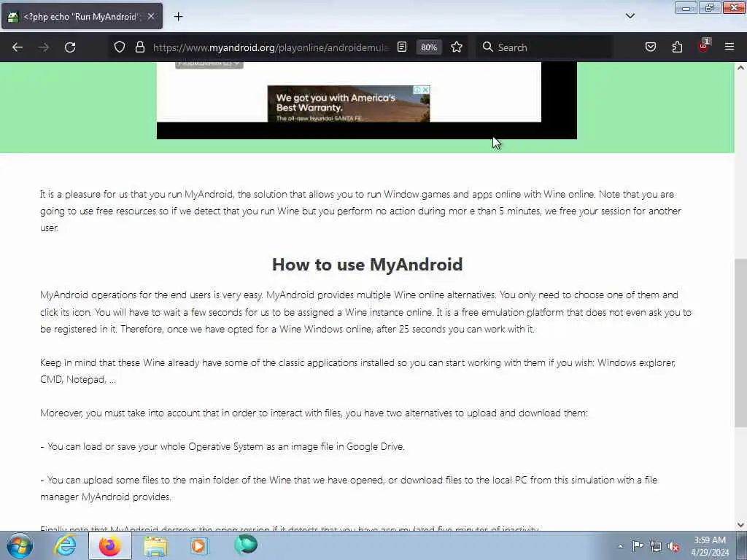The width and height of the screenshot is (747, 560).
Task: Toggle reader view icon
Action: coord(402,47)
